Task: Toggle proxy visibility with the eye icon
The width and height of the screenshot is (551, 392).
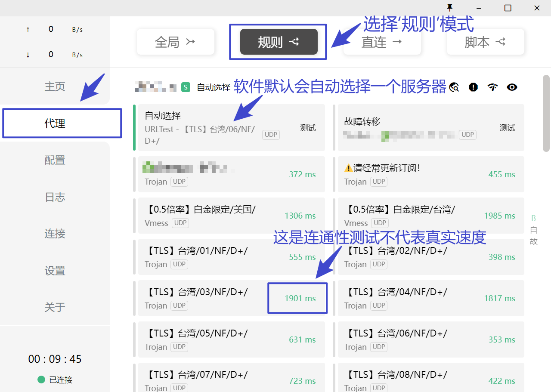Action: (x=512, y=87)
